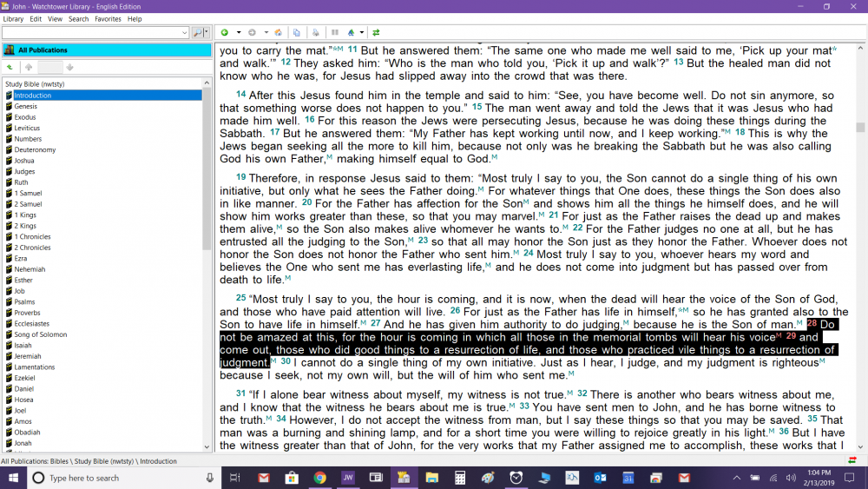Click the book list scrollbar up arrow
Viewport: 868px width, 489px height.
(x=207, y=83)
